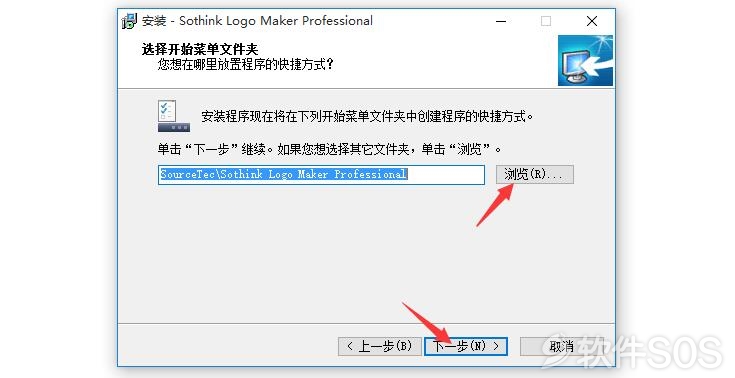Screen dimensions: 735x378
Task: Click the computer wizard image in the header
Action: click(585, 60)
